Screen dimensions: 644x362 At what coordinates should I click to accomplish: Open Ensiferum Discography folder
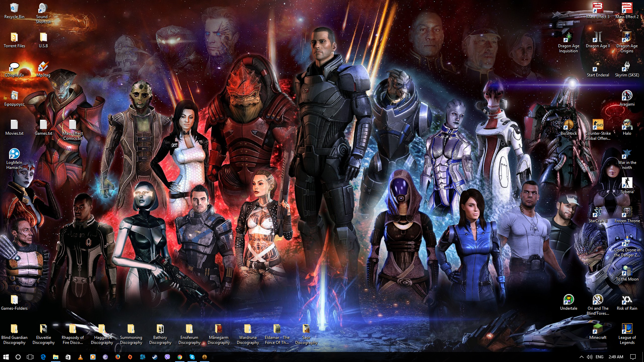click(x=189, y=334)
